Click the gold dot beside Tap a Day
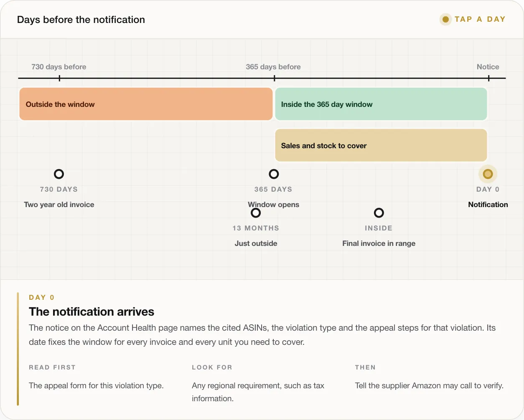This screenshot has width=524, height=420. pos(446,19)
